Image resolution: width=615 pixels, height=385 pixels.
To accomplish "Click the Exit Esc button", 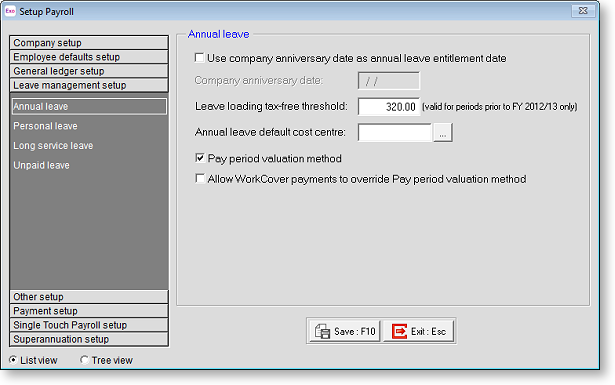I will coord(418,331).
